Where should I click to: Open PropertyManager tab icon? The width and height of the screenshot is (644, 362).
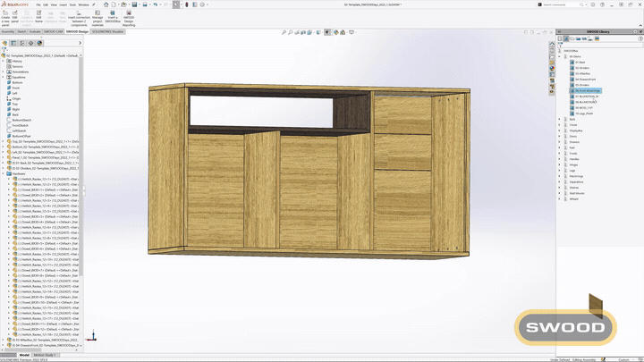click(x=13, y=43)
